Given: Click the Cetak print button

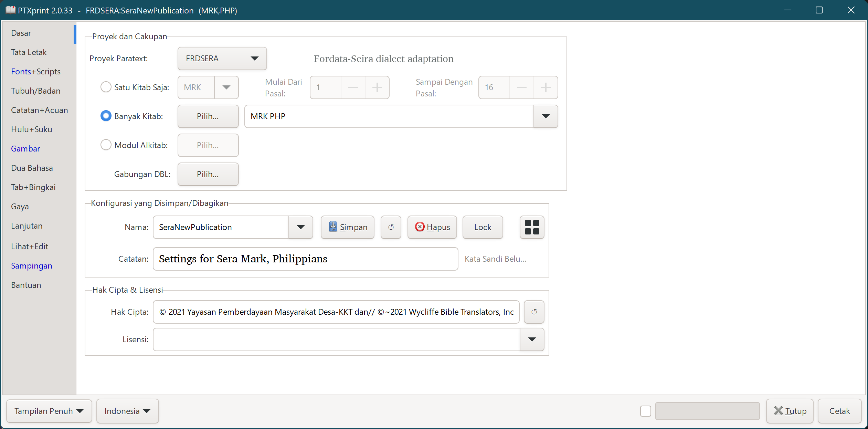Looking at the screenshot, I should click(839, 411).
